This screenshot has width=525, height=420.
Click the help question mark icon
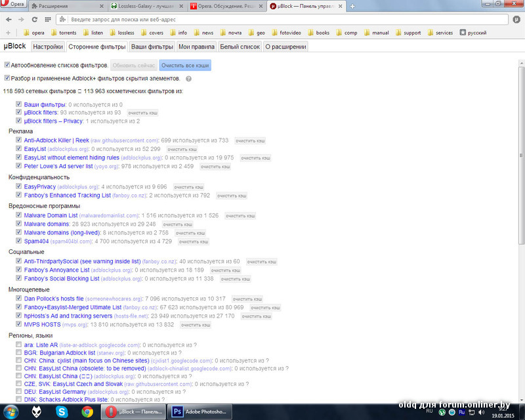(188, 79)
